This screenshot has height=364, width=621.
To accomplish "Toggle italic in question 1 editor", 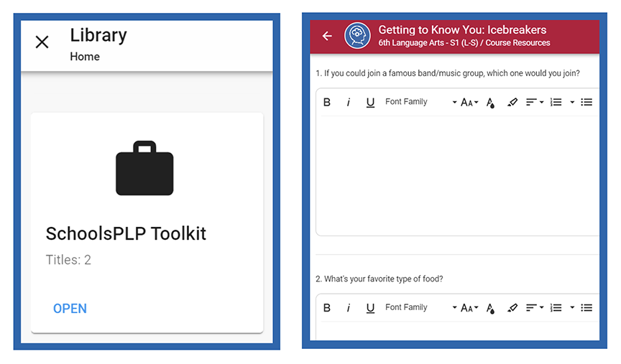I will click(348, 103).
